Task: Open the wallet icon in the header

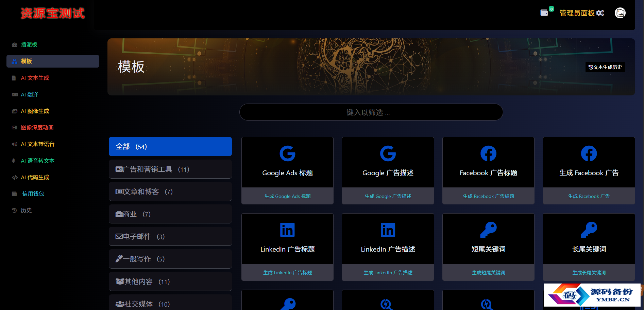Action: [x=544, y=13]
